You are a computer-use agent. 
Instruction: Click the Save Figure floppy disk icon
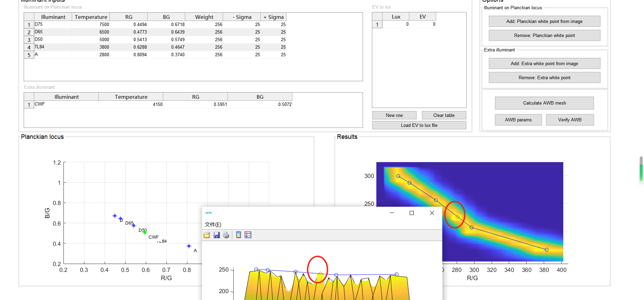coord(216,235)
